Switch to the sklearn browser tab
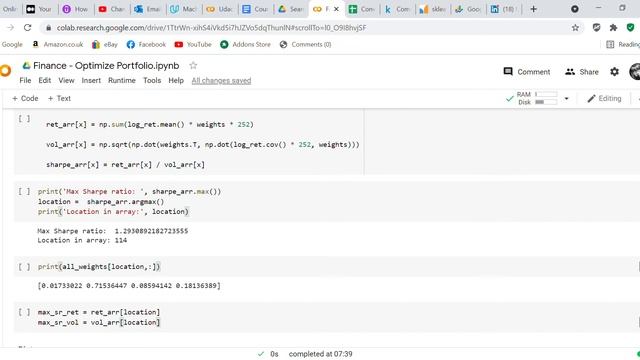The height and width of the screenshot is (360, 640). click(x=433, y=9)
